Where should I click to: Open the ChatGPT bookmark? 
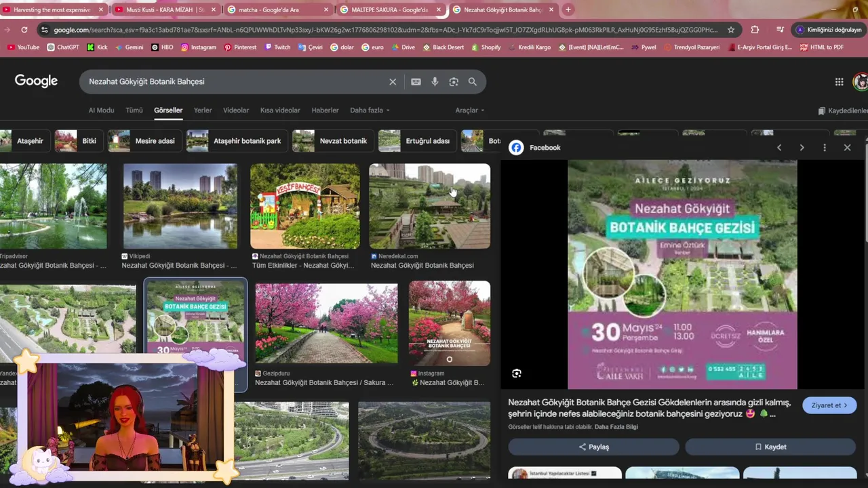pyautogui.click(x=63, y=47)
